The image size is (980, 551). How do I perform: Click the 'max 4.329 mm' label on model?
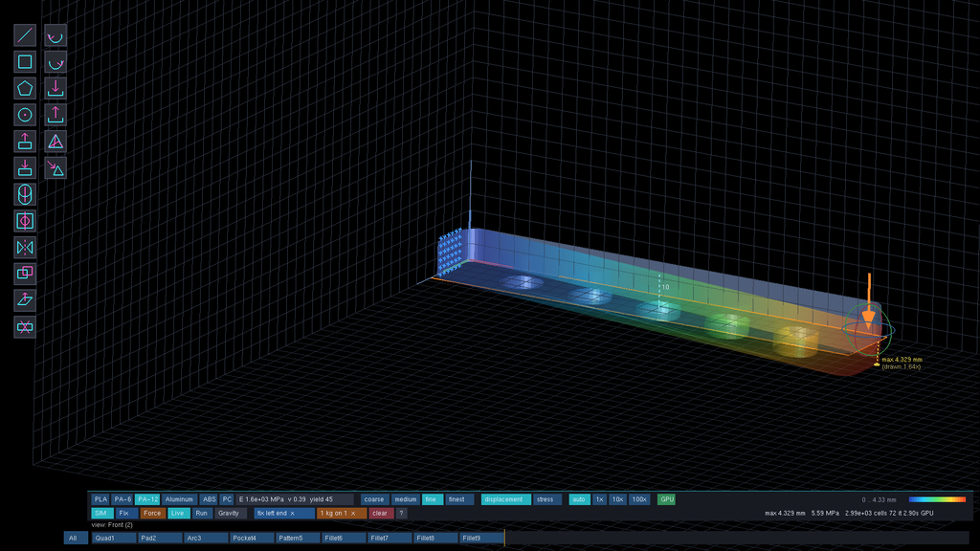coord(902,360)
